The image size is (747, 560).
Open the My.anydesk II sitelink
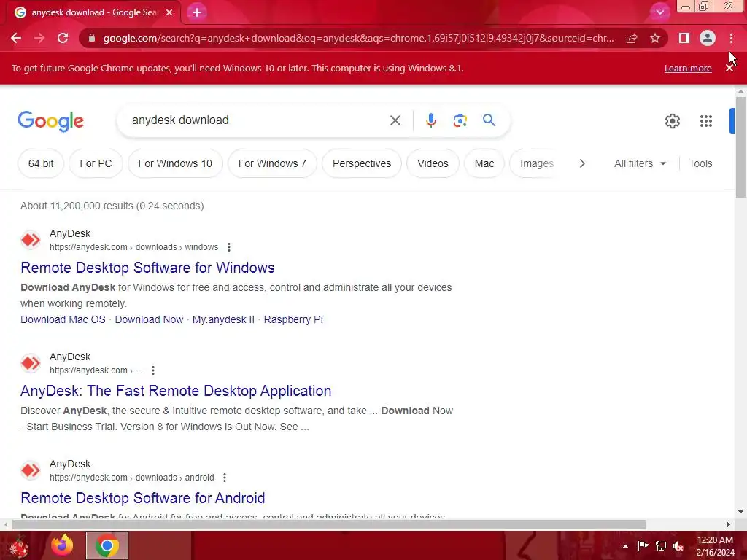coord(223,319)
